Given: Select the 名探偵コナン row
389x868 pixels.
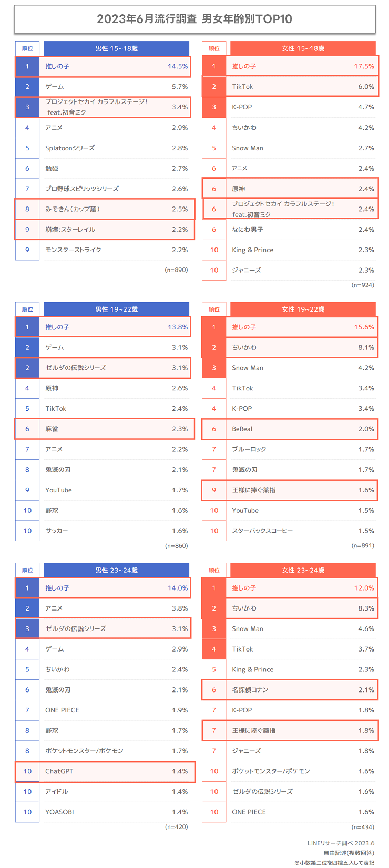Looking at the screenshot, I should point(290,690).
